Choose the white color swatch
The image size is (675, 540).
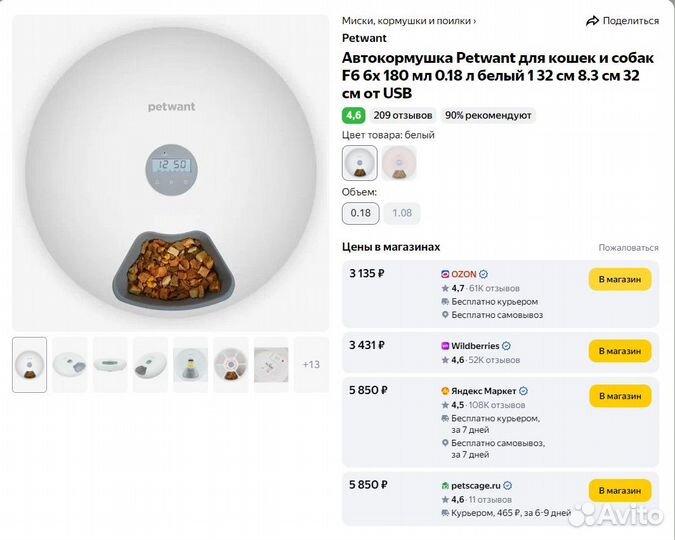coord(359,162)
